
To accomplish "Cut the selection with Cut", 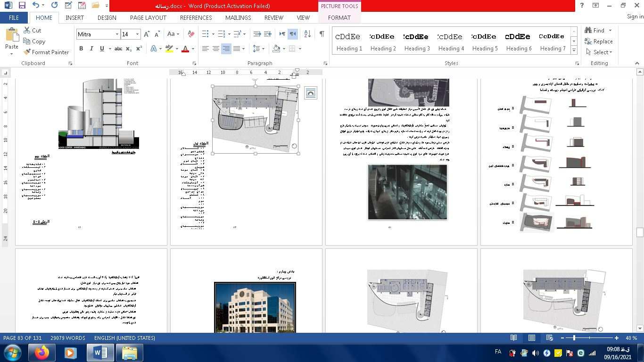I will click(x=32, y=30).
